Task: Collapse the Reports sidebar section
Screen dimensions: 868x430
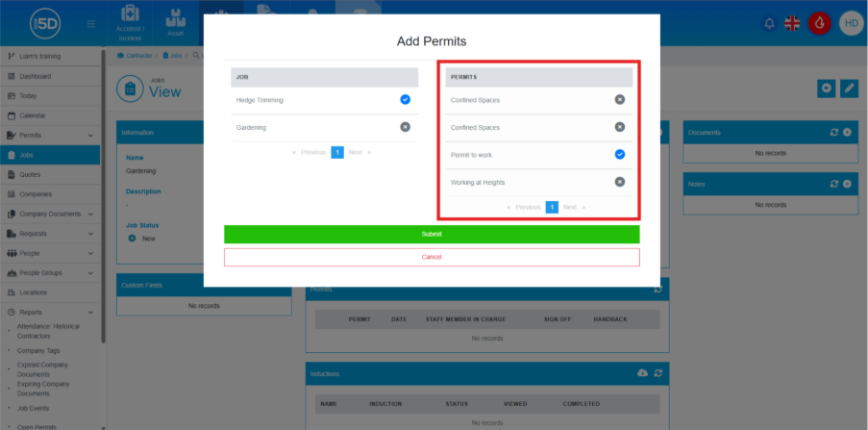Action: click(90, 313)
